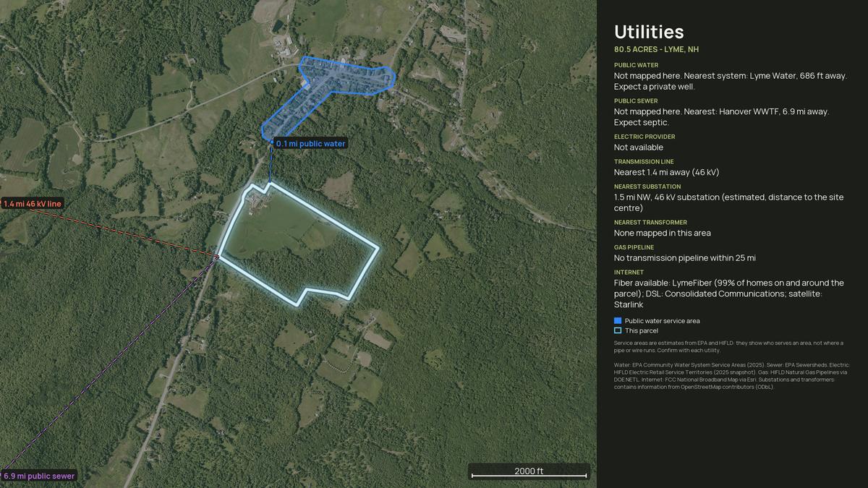This screenshot has width=868, height=488.
Task: Click the "This parcel" legend label
Action: [x=642, y=330]
